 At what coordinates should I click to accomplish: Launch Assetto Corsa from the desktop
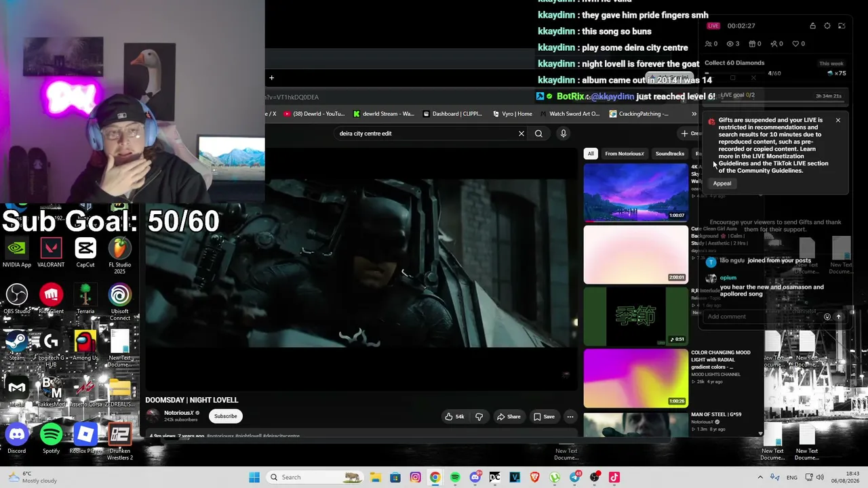(x=85, y=392)
